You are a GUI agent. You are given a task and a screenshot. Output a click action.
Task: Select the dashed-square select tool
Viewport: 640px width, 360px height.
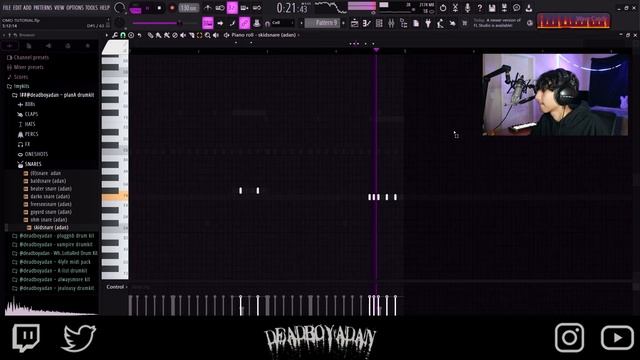coord(200,36)
